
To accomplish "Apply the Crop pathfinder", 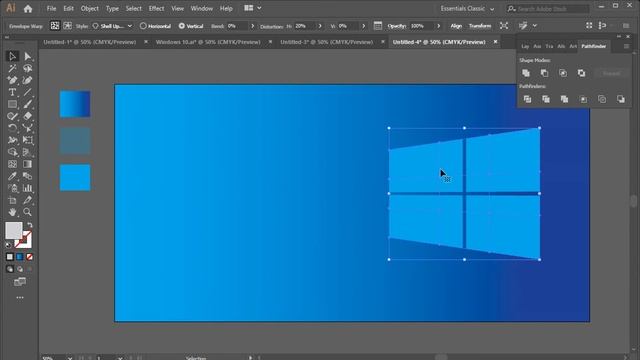I will (x=584, y=99).
